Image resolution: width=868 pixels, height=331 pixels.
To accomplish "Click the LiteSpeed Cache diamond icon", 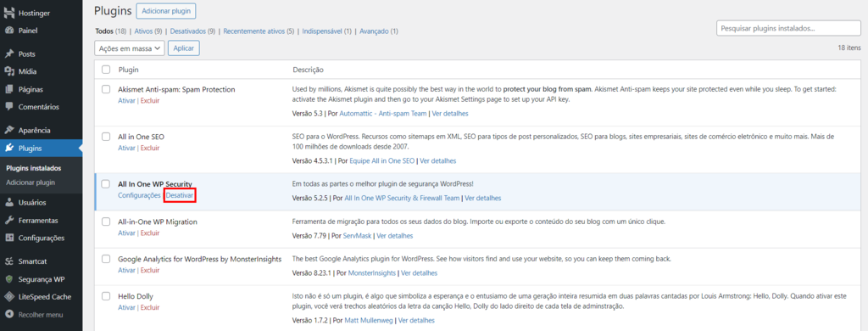I will [8, 296].
